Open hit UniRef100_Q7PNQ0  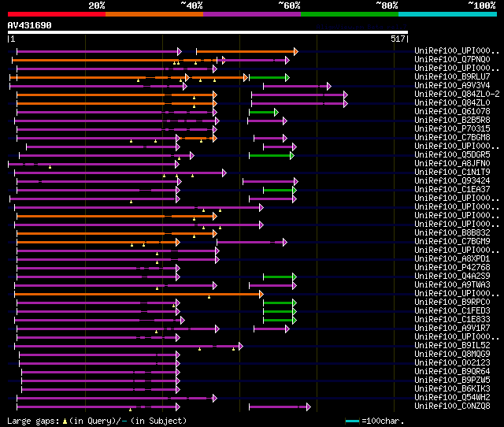[x=452, y=60]
